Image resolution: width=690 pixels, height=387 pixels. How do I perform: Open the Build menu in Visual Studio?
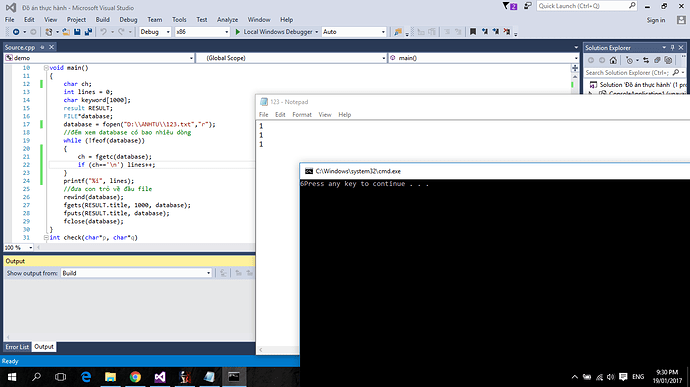103,20
